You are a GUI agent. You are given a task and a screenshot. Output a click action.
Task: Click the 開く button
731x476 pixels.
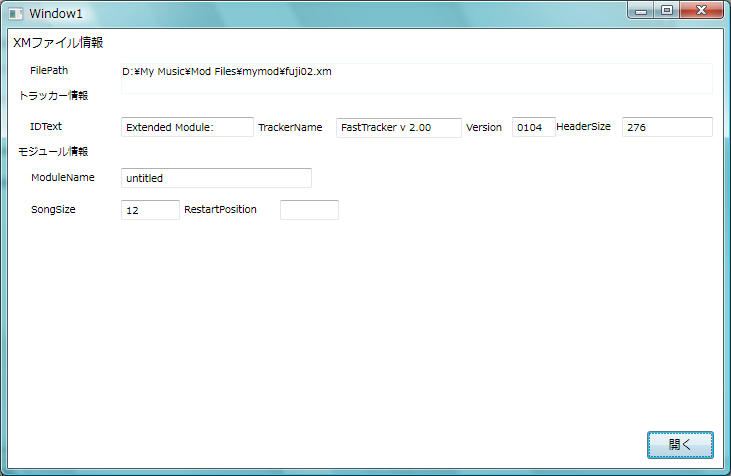coord(680,444)
